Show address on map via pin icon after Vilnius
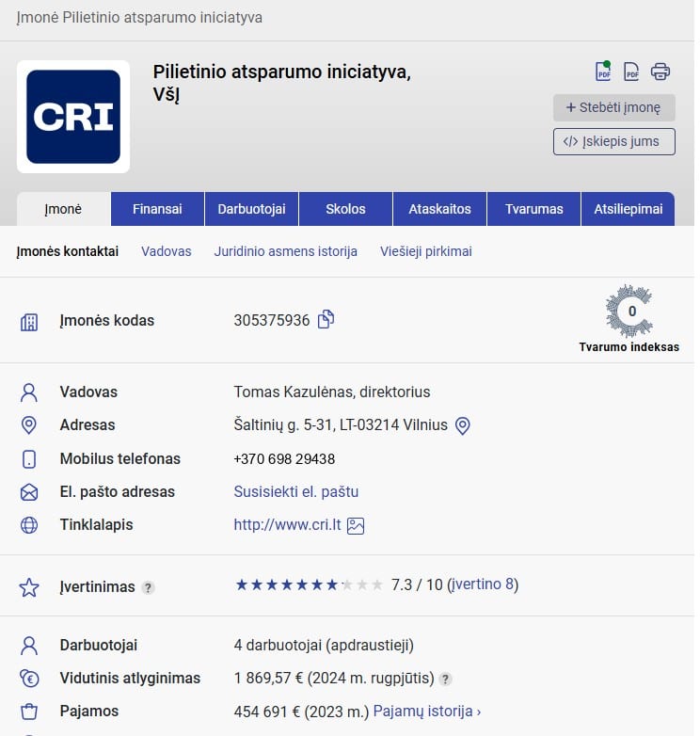Viewport: 700px width, 736px height. pyautogui.click(x=463, y=425)
